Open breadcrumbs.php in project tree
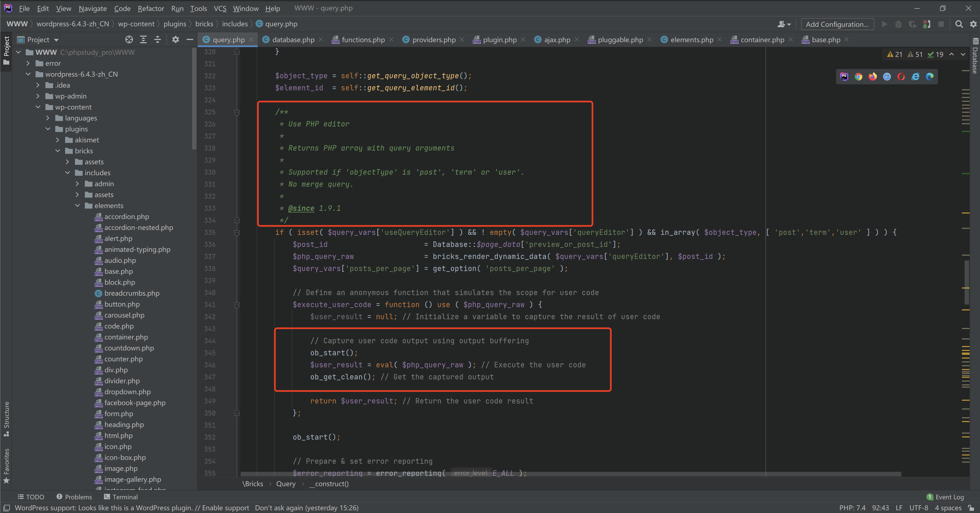Image resolution: width=980 pixels, height=513 pixels. click(x=132, y=293)
